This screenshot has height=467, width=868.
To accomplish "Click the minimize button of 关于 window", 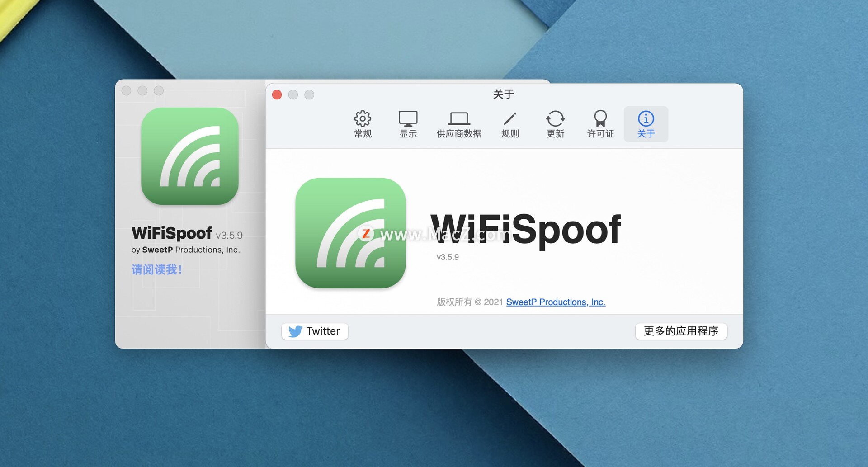I will [x=293, y=94].
